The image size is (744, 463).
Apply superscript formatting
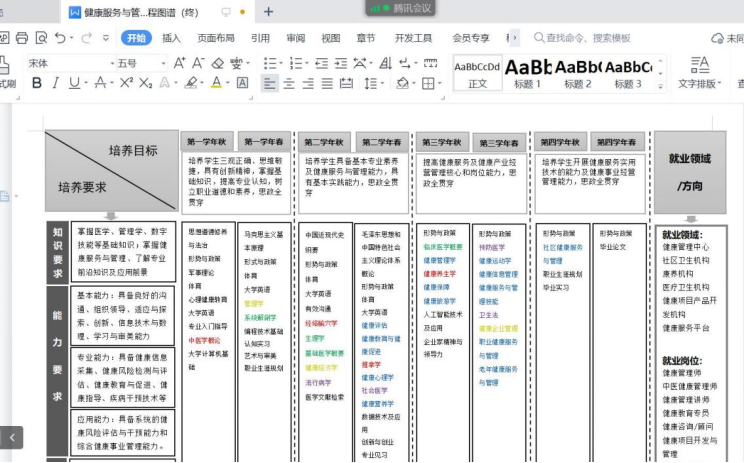pyautogui.click(x=126, y=83)
